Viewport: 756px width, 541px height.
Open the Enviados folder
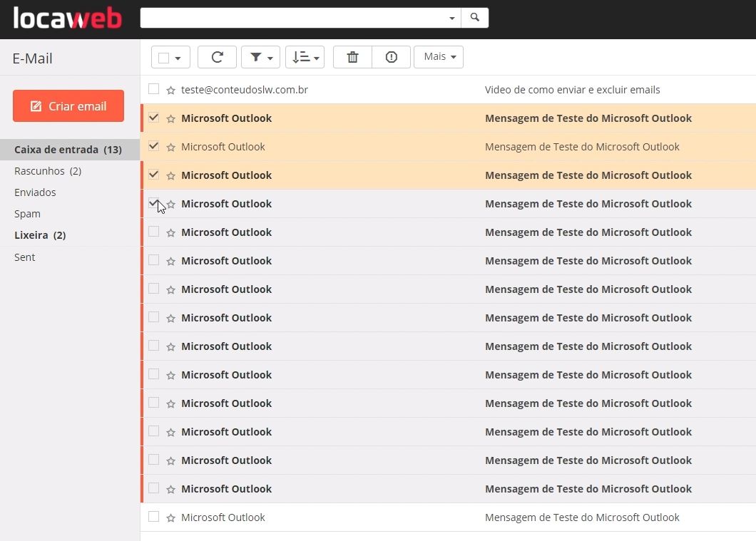pyautogui.click(x=35, y=192)
